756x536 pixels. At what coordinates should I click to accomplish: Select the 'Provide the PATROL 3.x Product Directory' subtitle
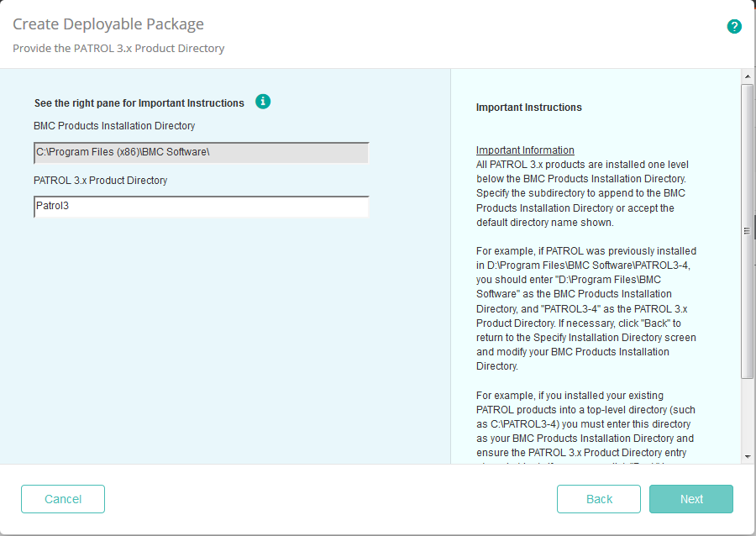point(118,49)
